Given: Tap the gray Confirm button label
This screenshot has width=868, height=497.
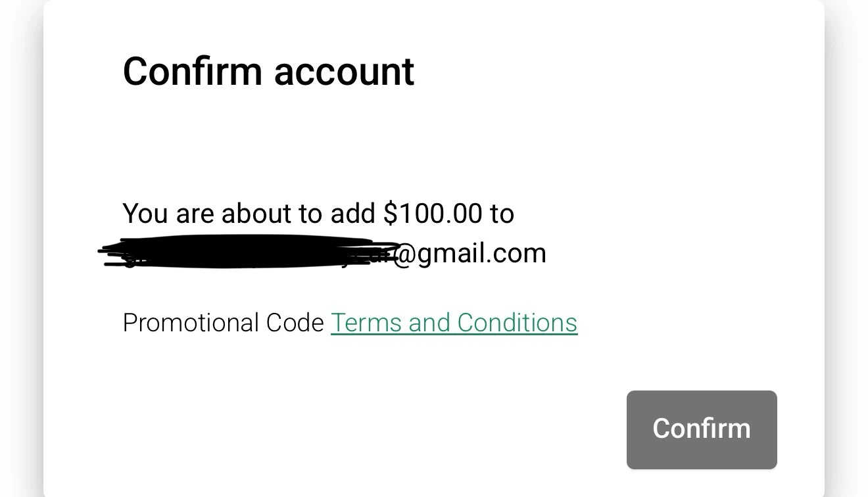Looking at the screenshot, I should coord(702,429).
